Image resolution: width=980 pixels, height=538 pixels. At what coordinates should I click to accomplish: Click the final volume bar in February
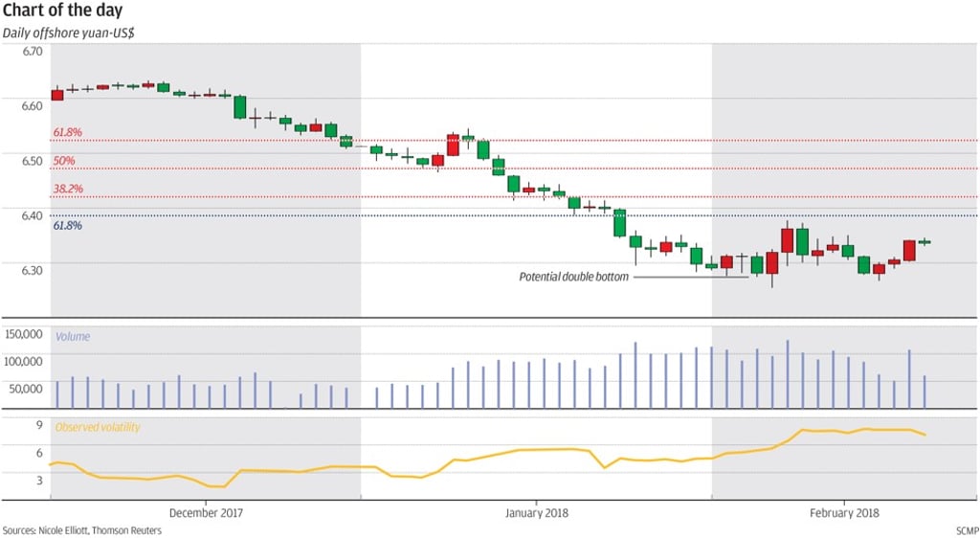click(x=924, y=392)
